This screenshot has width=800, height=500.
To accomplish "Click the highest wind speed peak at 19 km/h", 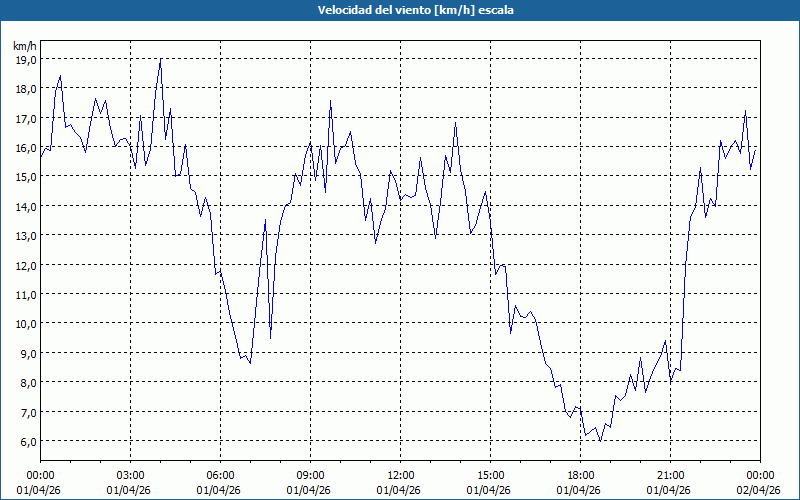I will click(x=160, y=59).
